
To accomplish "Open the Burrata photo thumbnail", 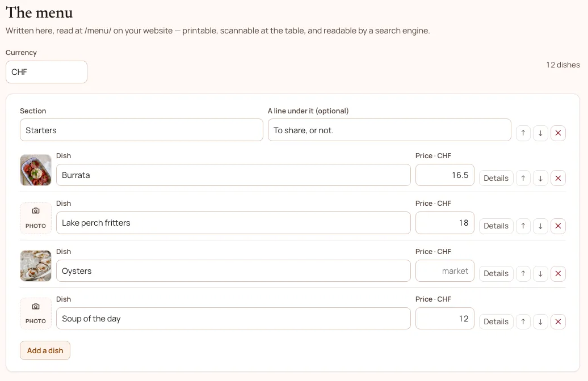I will pyautogui.click(x=36, y=170).
